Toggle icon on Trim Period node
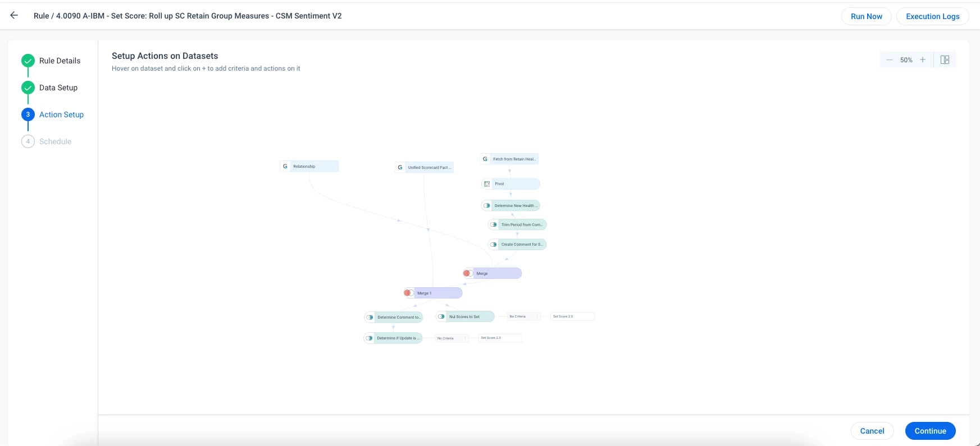Screen dimensions: 980x446 (x=493, y=224)
